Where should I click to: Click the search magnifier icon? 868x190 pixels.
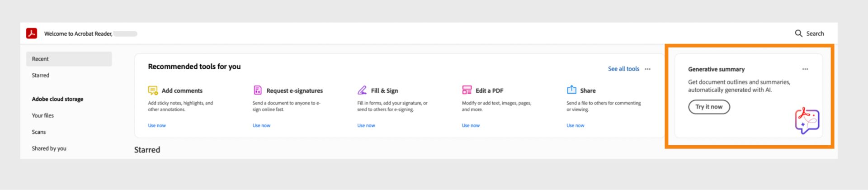pos(798,33)
